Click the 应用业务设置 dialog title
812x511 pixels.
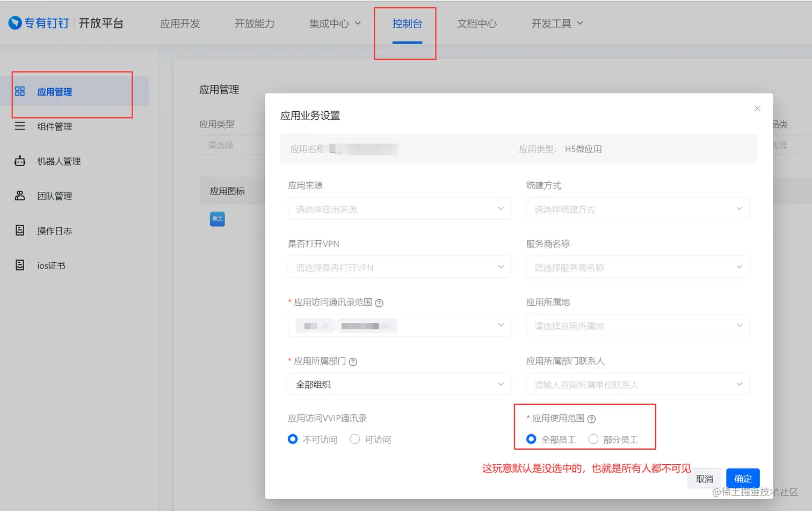[310, 116]
